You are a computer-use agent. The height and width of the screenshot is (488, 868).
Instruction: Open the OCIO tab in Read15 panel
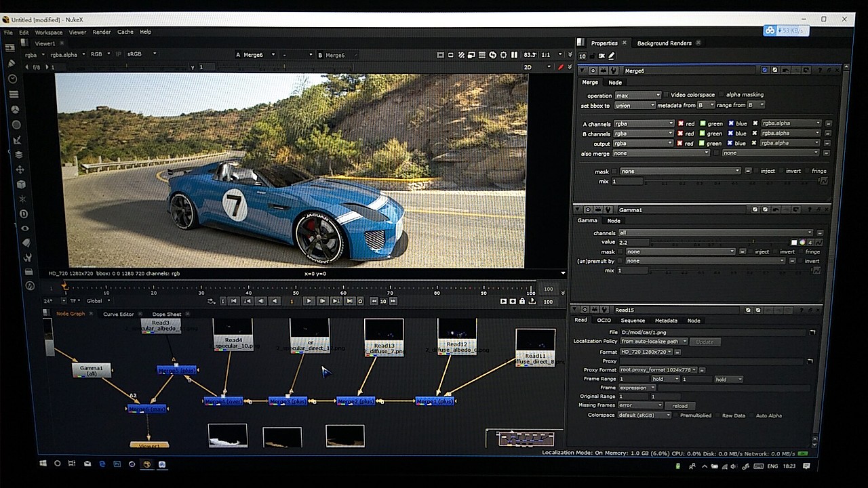click(x=604, y=321)
